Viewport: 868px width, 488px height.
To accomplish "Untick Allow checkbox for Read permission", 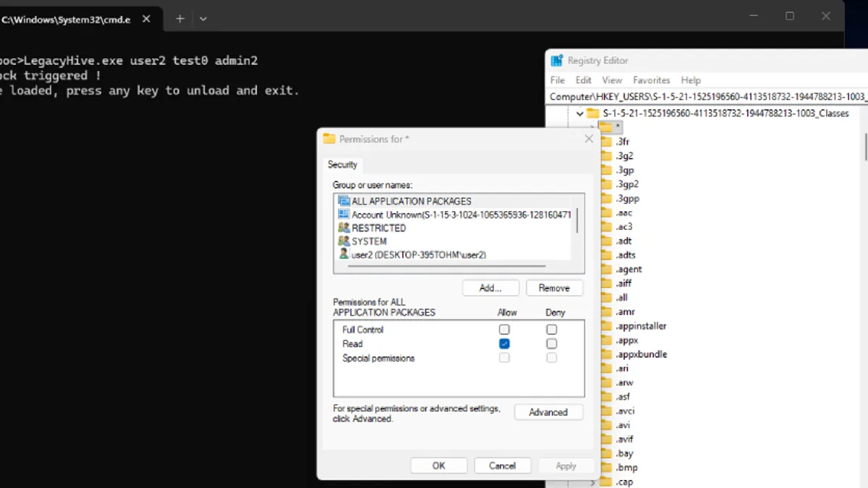I will pos(504,343).
